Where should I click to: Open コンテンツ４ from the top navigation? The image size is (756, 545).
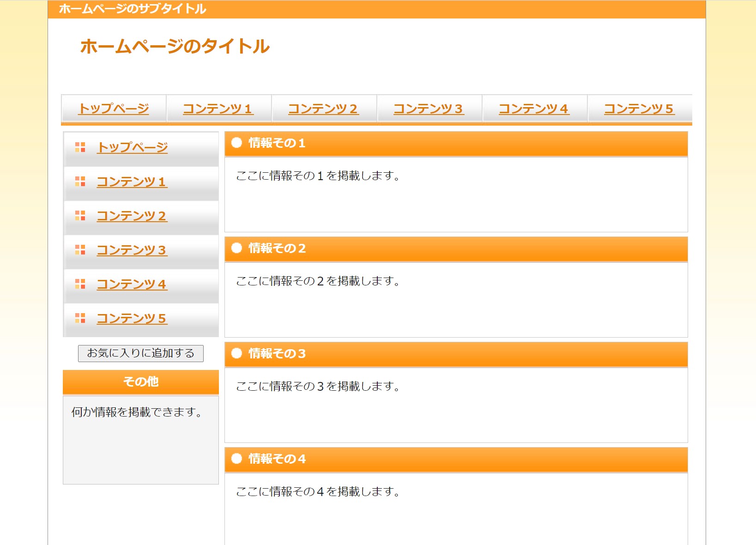[x=534, y=109]
